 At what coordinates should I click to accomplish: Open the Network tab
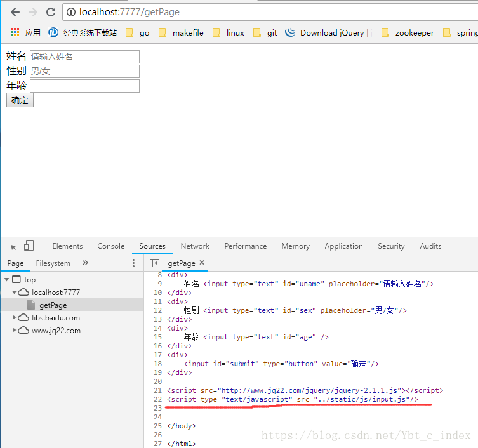pos(195,246)
